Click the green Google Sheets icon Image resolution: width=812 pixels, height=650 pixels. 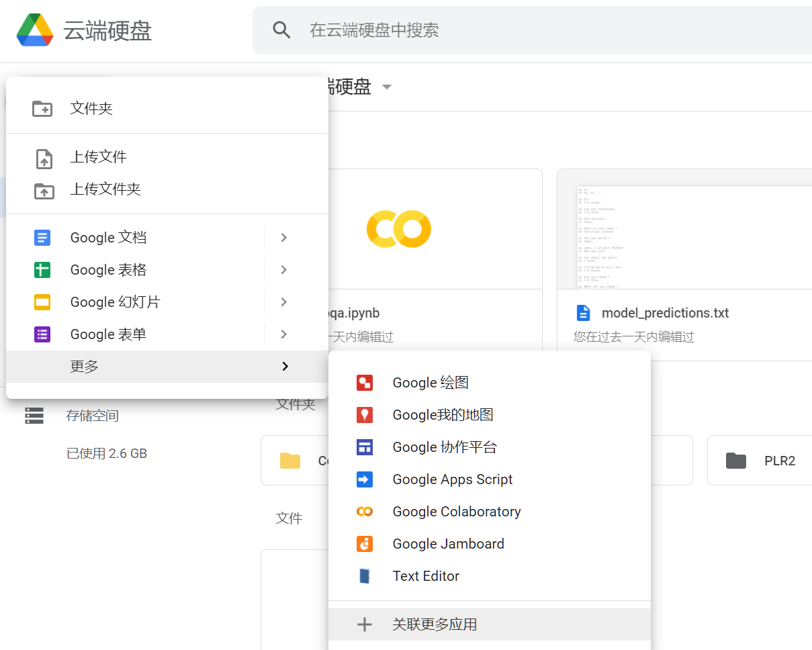[x=42, y=270]
